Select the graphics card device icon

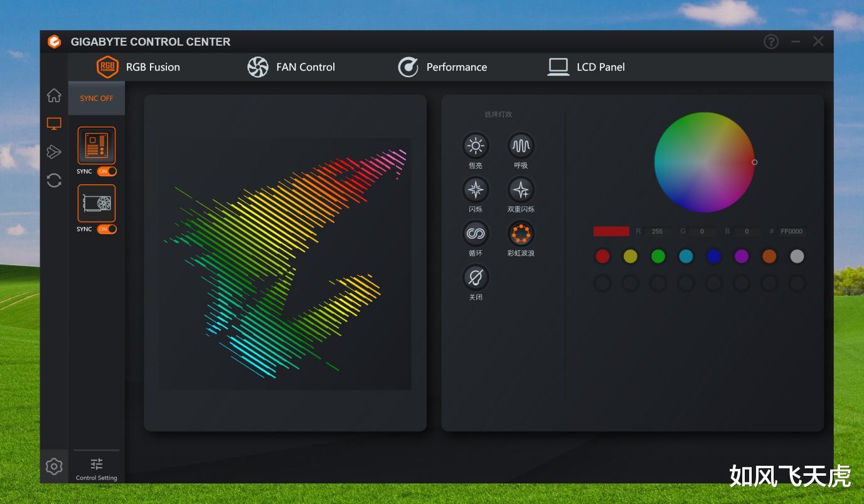click(x=97, y=203)
